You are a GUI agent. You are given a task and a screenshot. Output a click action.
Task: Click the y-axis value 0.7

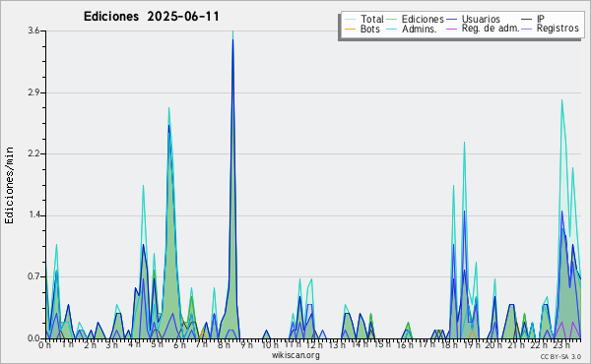tap(33, 277)
